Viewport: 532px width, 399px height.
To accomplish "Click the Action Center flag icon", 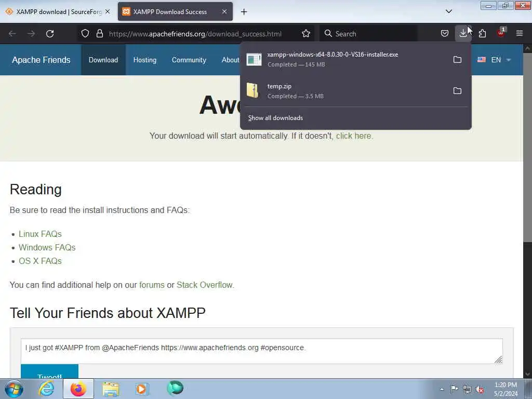I will tap(454, 389).
